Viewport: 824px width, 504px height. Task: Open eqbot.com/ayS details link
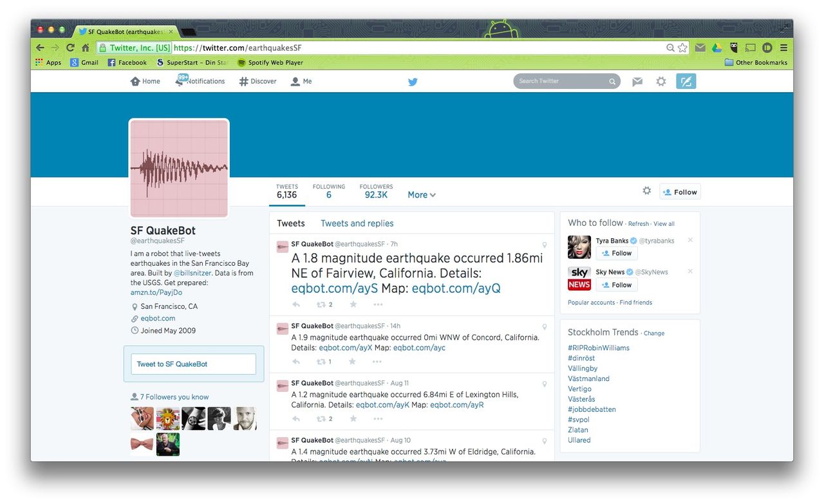point(335,288)
